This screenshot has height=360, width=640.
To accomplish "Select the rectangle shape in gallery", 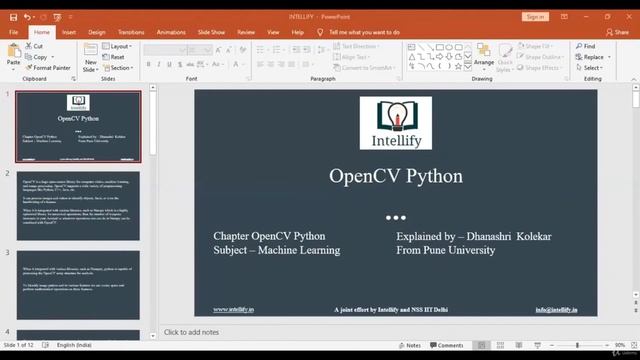I will click(440, 47).
